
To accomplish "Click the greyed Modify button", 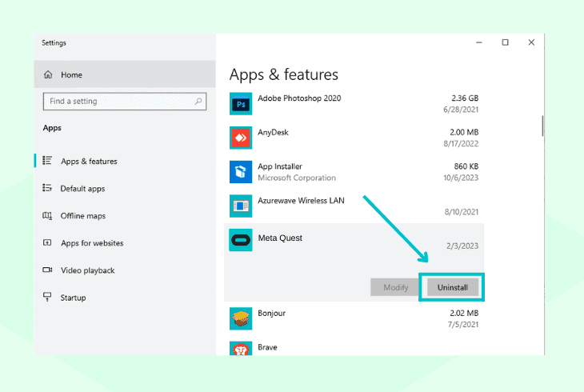I will coord(395,287).
